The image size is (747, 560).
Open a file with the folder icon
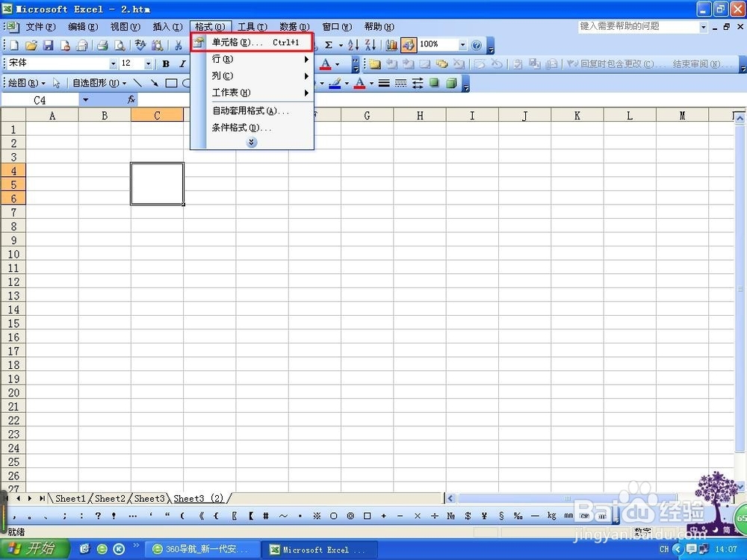[x=31, y=46]
